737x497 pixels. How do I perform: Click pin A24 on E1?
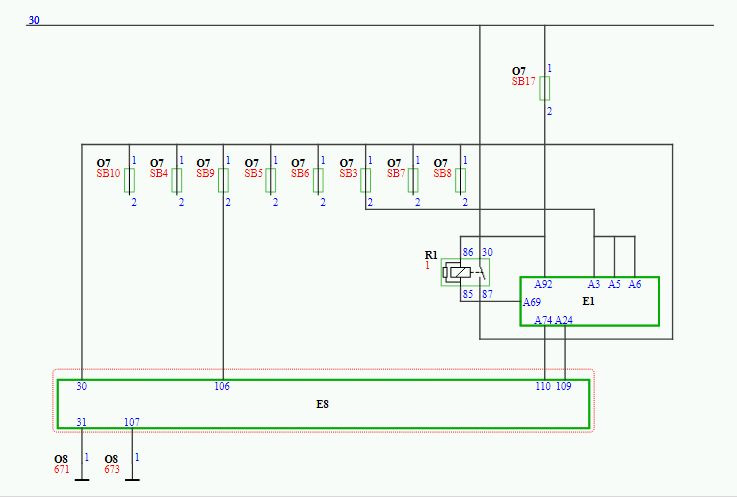coord(564,320)
